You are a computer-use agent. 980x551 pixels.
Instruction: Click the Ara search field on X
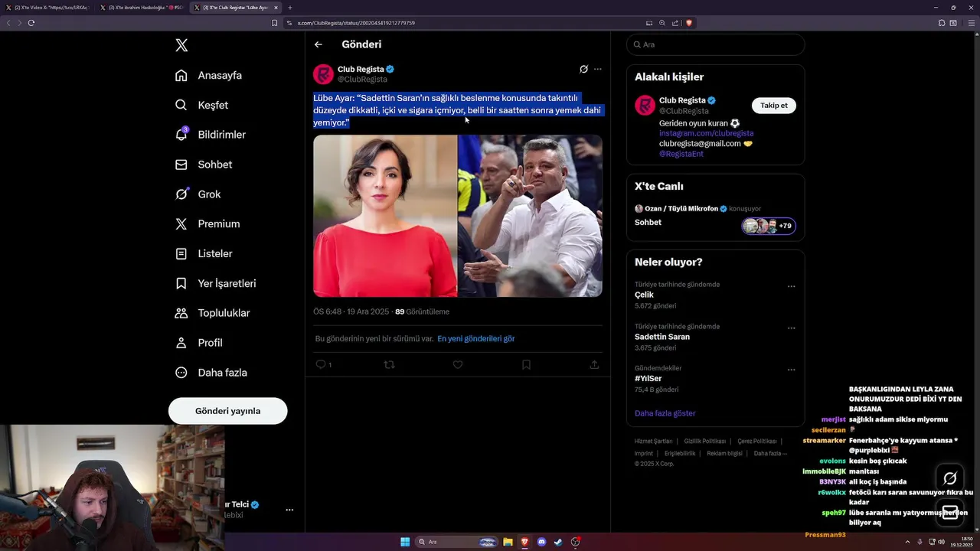pos(715,44)
